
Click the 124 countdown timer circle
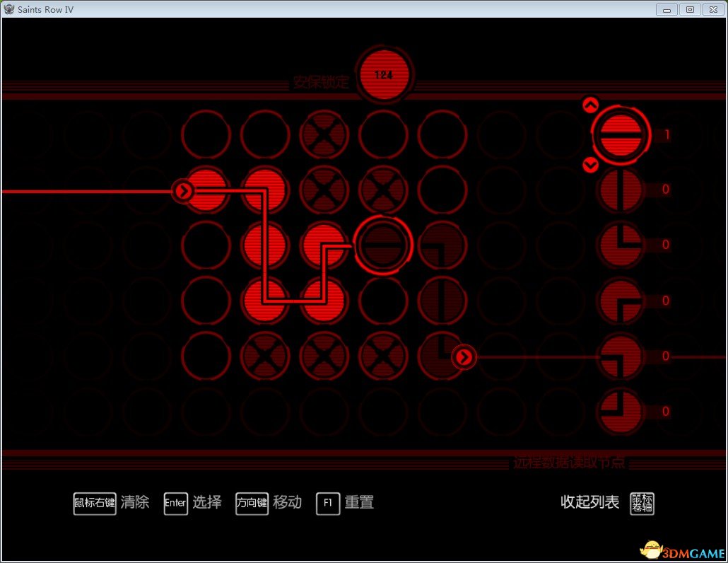pos(384,74)
